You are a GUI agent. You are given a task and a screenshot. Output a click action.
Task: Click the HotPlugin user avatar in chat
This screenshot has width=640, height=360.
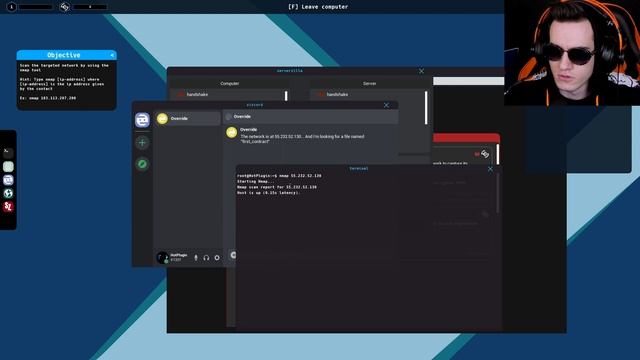point(162,258)
